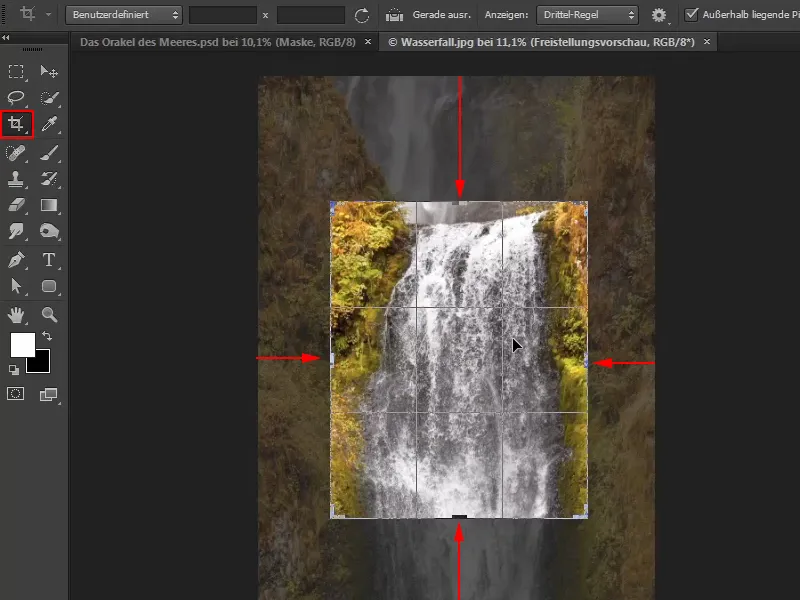Image resolution: width=800 pixels, height=600 pixels.
Task: Click the bottom center crop handle
Action: click(459, 517)
